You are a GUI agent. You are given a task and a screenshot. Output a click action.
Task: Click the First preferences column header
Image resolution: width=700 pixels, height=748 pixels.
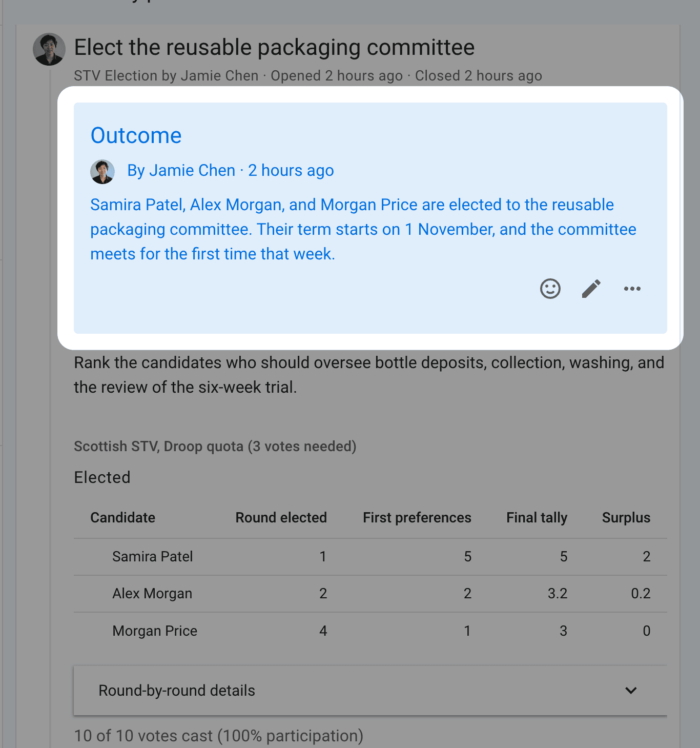[x=417, y=518]
